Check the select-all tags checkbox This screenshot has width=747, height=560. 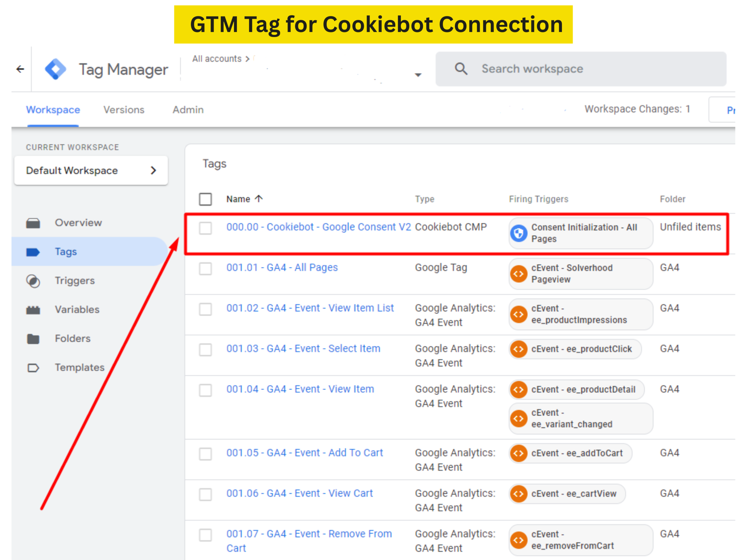[205, 199]
